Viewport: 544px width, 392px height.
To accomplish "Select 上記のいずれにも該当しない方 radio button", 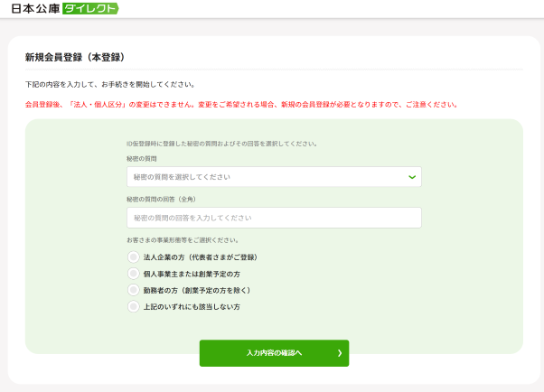I will [134, 307].
